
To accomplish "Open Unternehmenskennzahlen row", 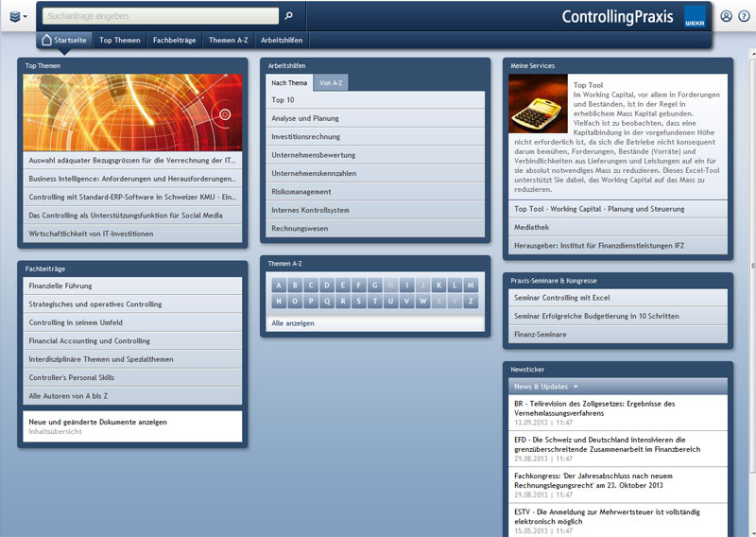I will (375, 173).
